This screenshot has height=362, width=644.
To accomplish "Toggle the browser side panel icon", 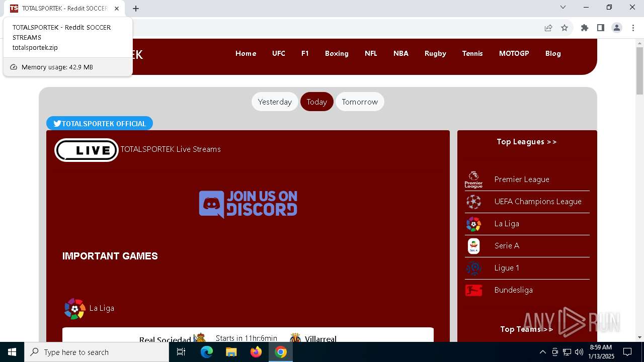I will point(601,28).
